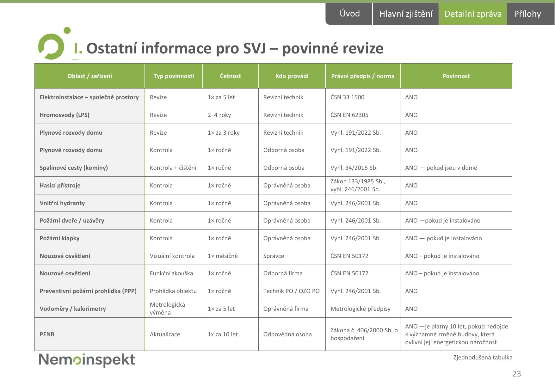Viewport: 555px width, 392px height.
Task: Open the Přílohy tab
Action: (531, 14)
